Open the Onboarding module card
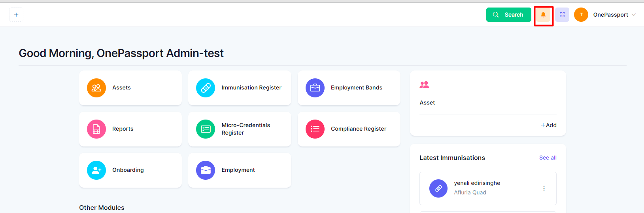Image resolution: width=644 pixels, height=213 pixels. (x=130, y=170)
